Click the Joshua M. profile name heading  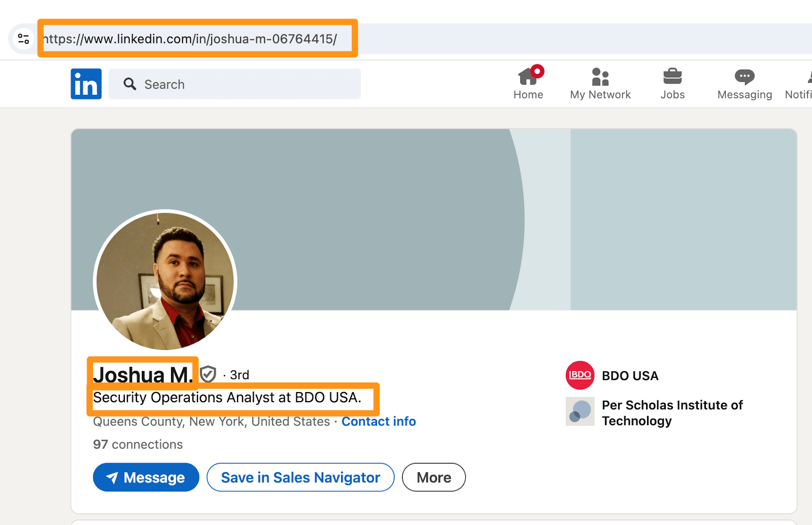143,374
